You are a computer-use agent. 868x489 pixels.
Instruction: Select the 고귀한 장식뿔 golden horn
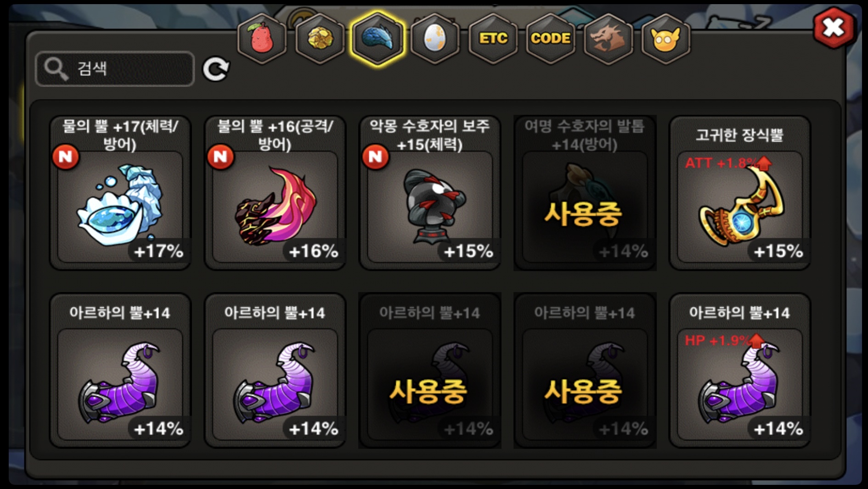coord(740,192)
